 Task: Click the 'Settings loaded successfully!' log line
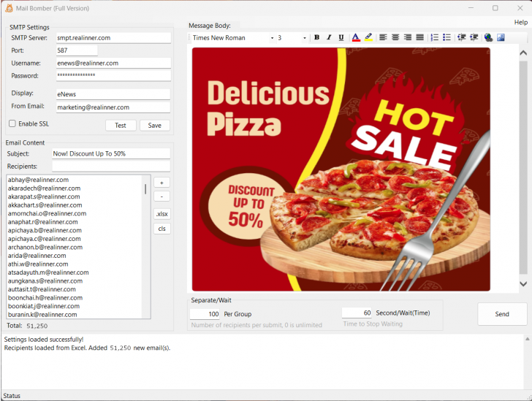44,339
